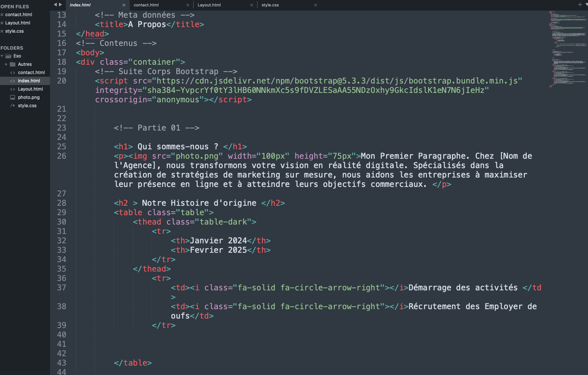The height and width of the screenshot is (375, 588).
Task: Click line number 37 in the gutter
Action: click(62, 288)
